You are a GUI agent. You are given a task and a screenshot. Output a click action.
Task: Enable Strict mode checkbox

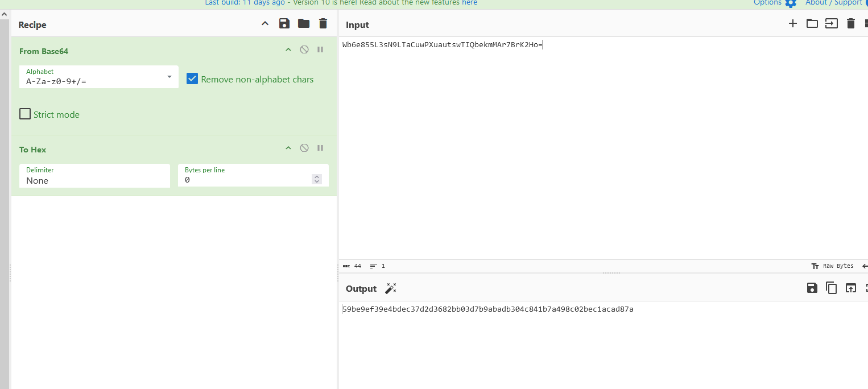[25, 114]
